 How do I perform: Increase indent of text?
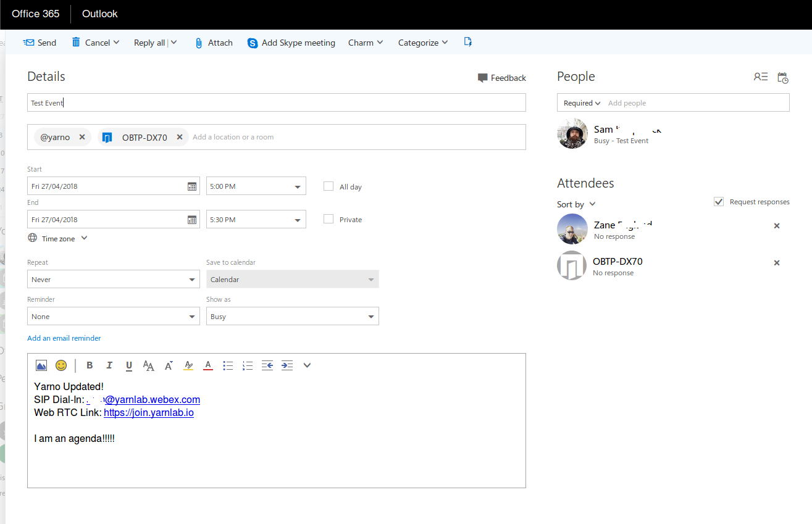point(287,365)
